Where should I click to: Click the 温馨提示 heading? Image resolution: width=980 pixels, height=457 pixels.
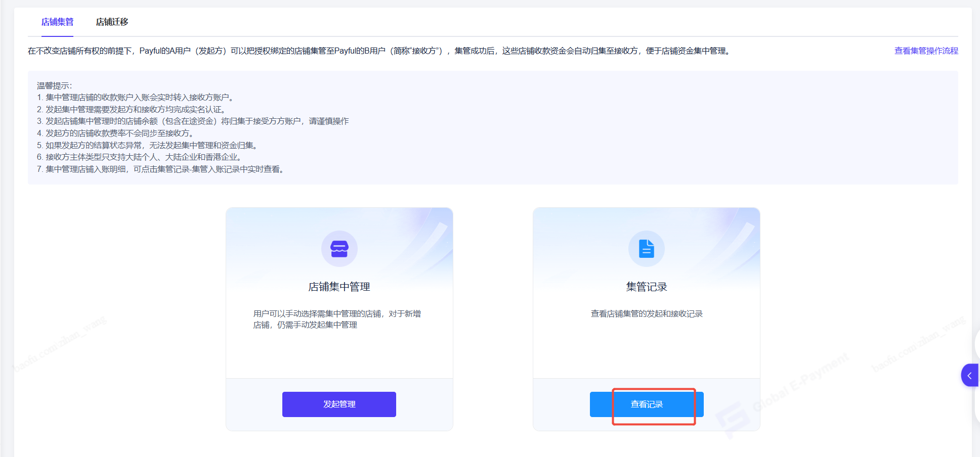coord(54,86)
